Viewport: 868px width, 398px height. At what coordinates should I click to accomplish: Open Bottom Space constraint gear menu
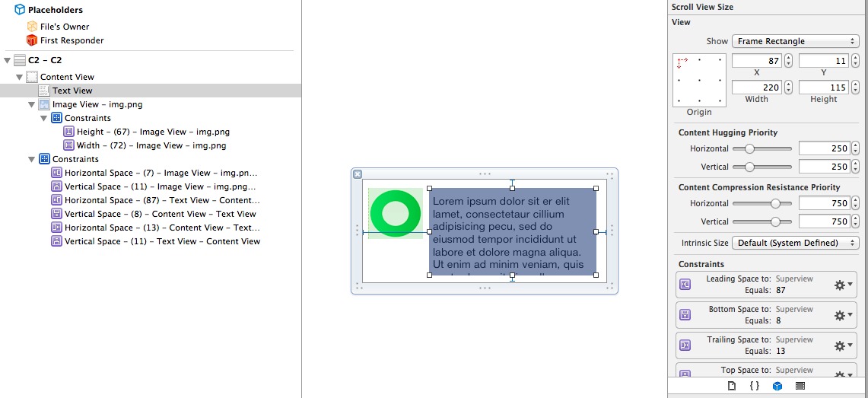[844, 315]
